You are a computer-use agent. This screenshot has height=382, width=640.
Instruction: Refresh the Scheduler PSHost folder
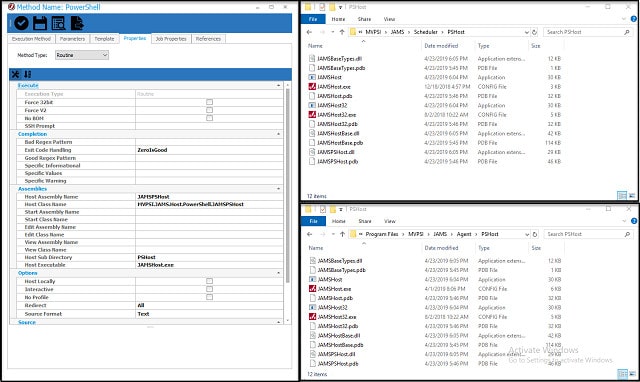click(534, 32)
